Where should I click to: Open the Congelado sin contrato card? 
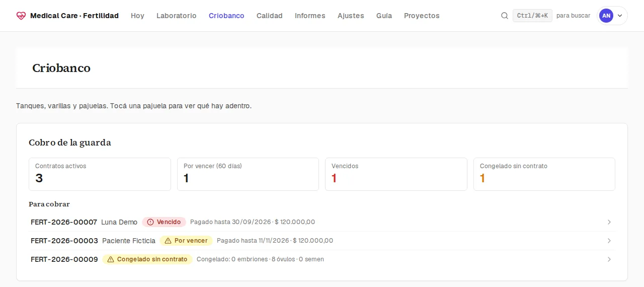pos(544,174)
